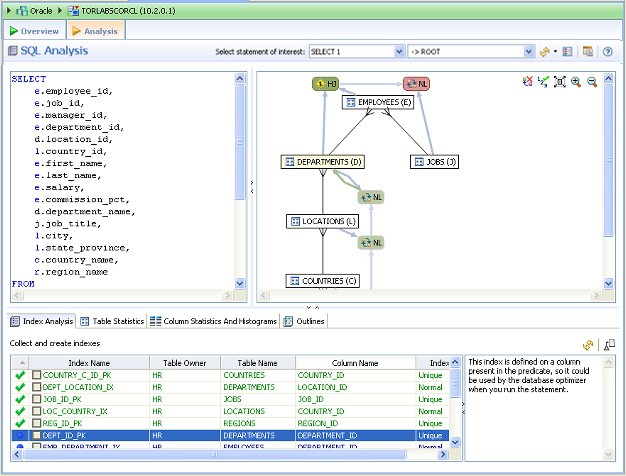
Task: Sort by Table Name column header
Action: (x=258, y=363)
